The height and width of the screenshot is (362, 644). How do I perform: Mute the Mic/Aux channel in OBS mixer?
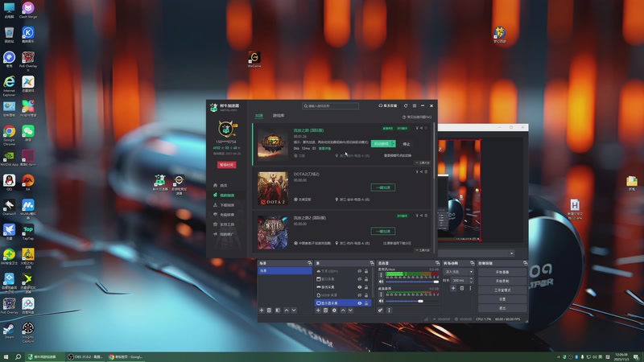coord(381,282)
